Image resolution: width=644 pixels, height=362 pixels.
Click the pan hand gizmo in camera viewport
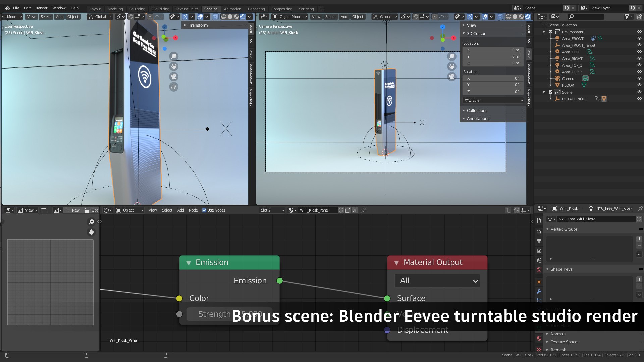[x=452, y=66]
